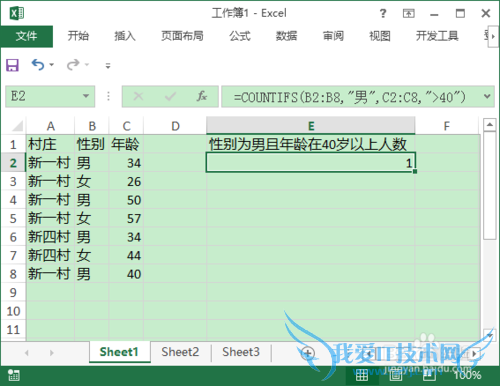500x386 pixels.
Task: Click cell C3 with value 26
Action: pyautogui.click(x=126, y=181)
